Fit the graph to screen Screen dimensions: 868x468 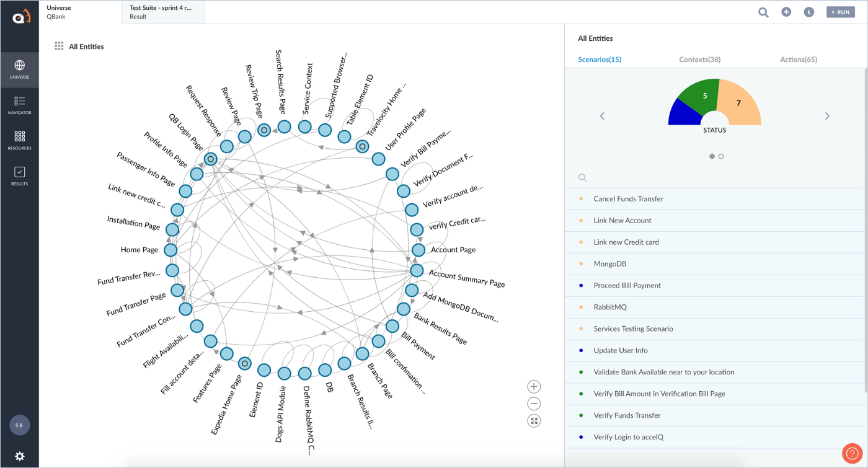(x=534, y=421)
